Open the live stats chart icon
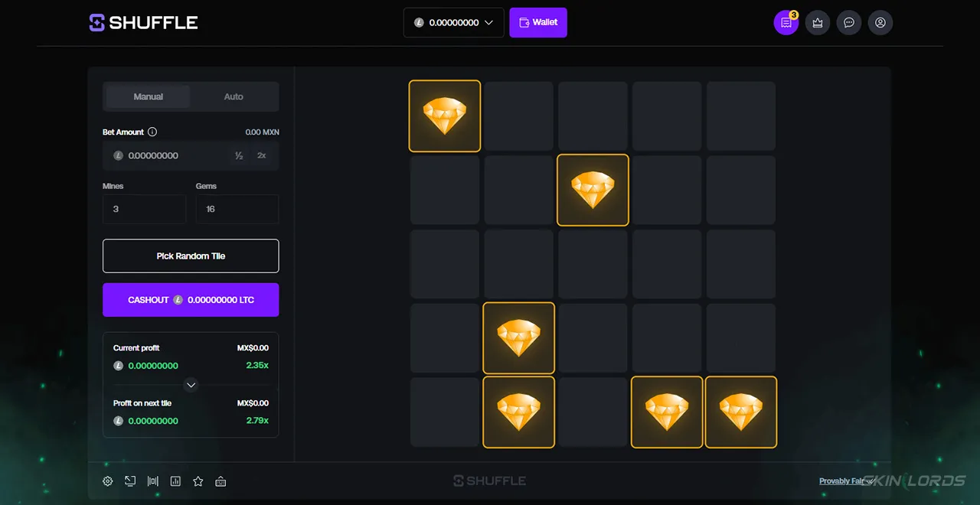The image size is (980, 505). tap(175, 481)
